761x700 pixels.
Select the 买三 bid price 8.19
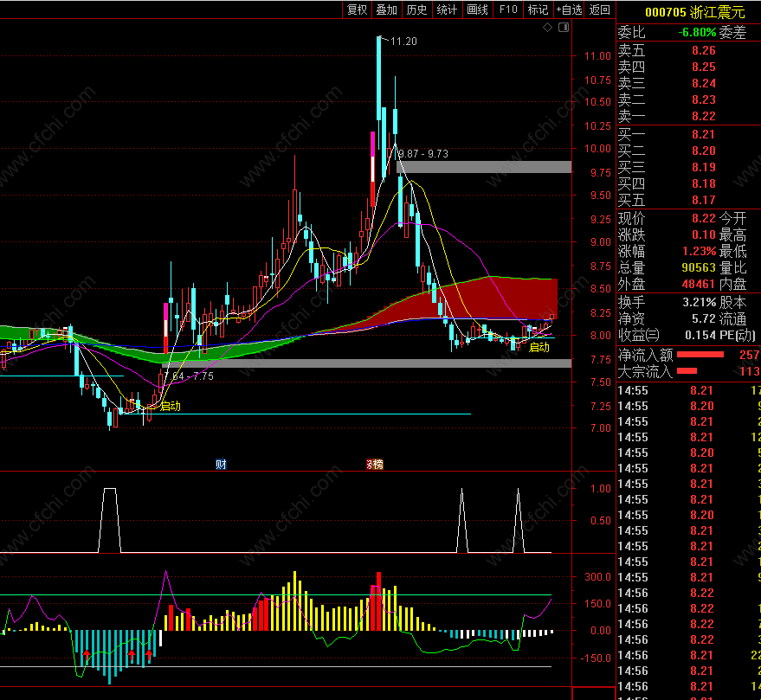point(704,167)
